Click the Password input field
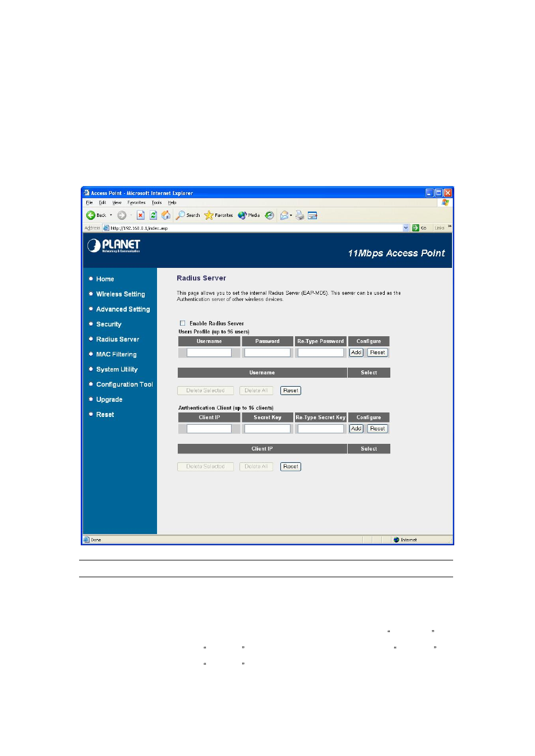535x756 pixels. (x=267, y=353)
